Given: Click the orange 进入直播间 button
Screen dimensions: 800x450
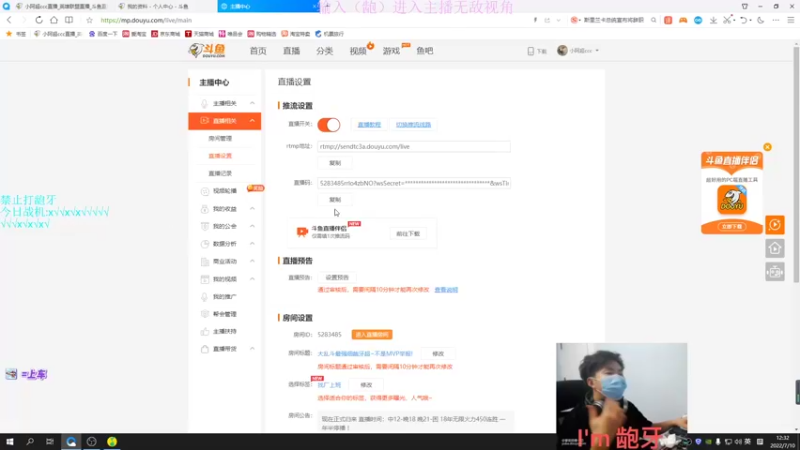Looking at the screenshot, I should coord(372,335).
